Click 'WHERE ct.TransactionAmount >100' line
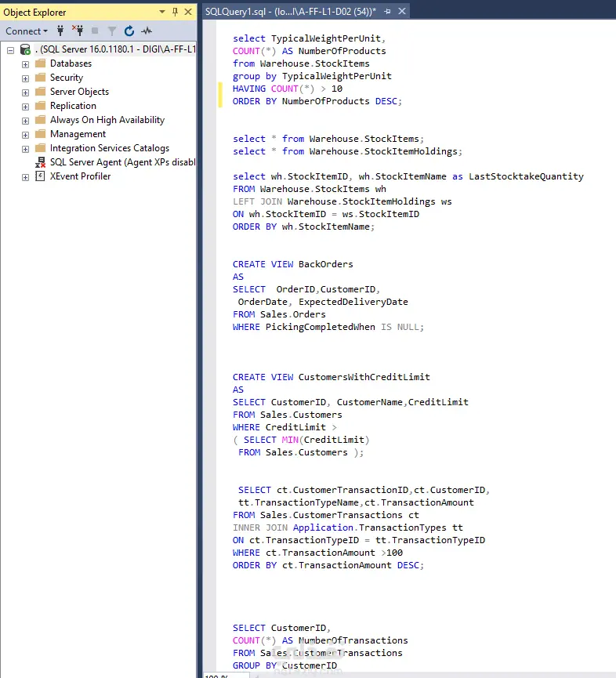This screenshot has width=616, height=678. pyautogui.click(x=317, y=553)
